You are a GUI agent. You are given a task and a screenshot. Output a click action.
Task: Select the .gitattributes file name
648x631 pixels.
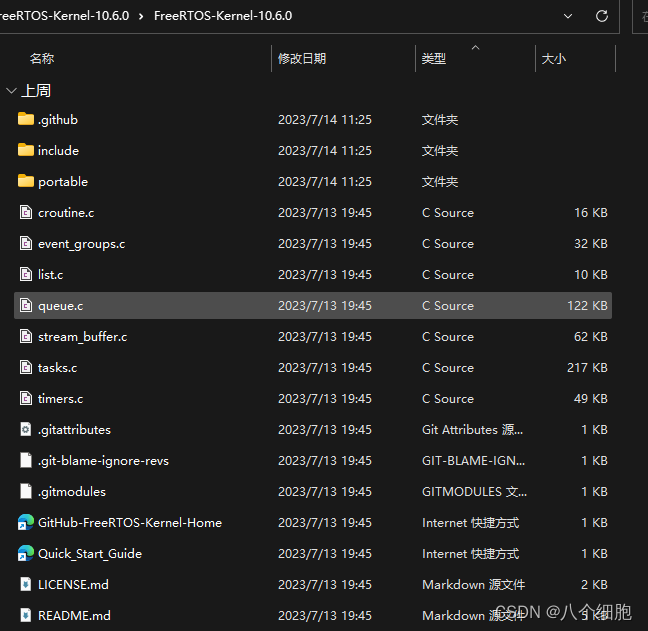coord(74,430)
